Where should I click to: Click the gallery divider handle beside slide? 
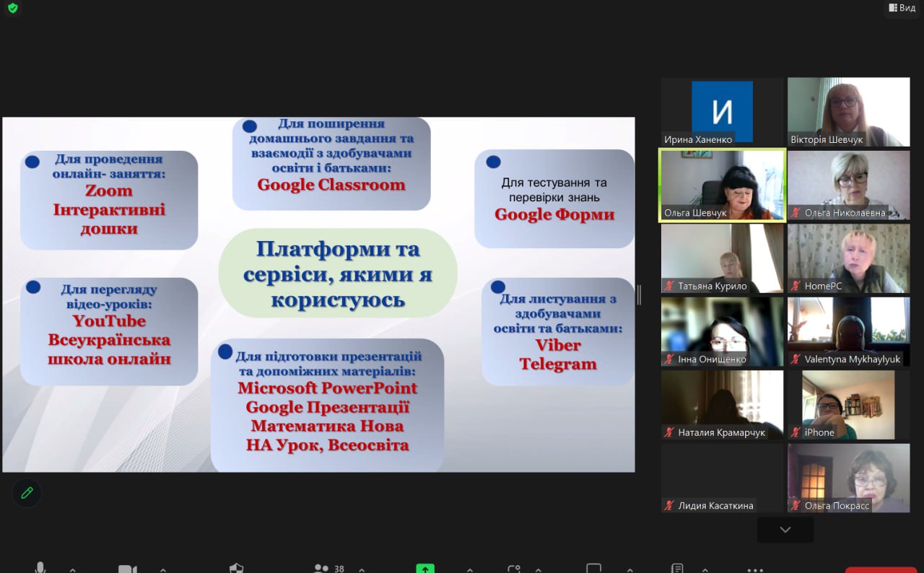coord(639,294)
